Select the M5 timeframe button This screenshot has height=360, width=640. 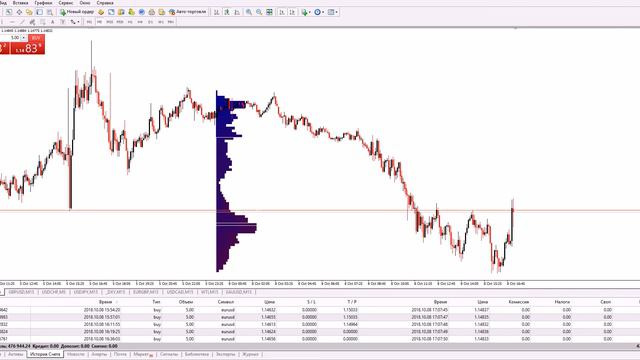tap(100, 22)
